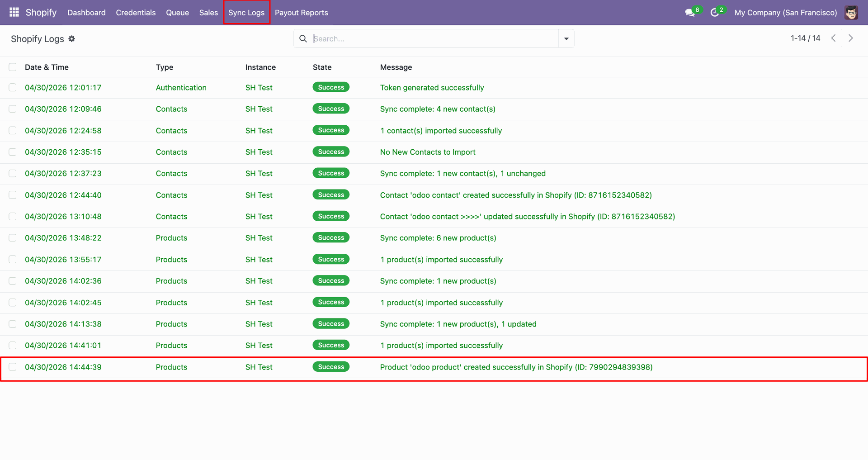Check the Authentication log row checkbox

[x=13, y=87]
